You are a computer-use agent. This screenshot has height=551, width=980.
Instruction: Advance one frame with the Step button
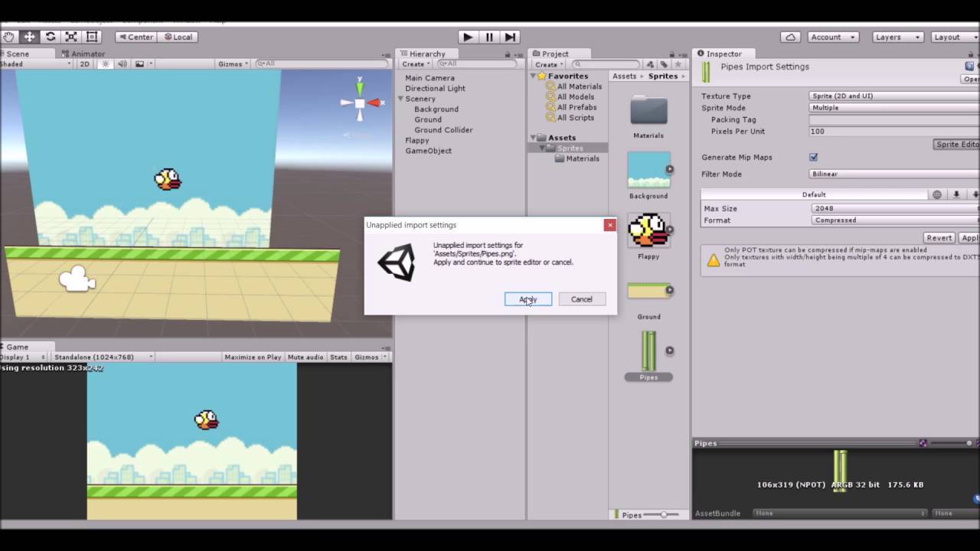pos(510,37)
